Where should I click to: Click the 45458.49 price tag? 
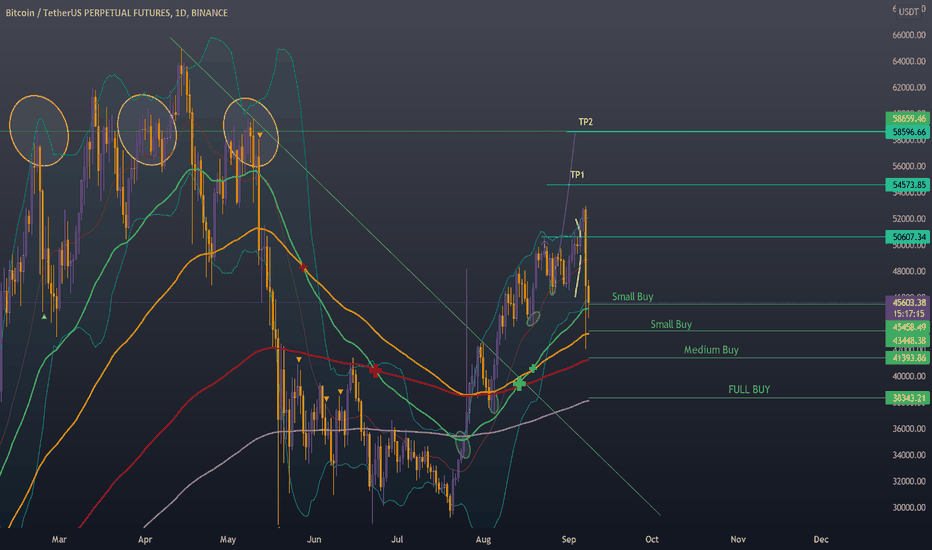(908, 327)
